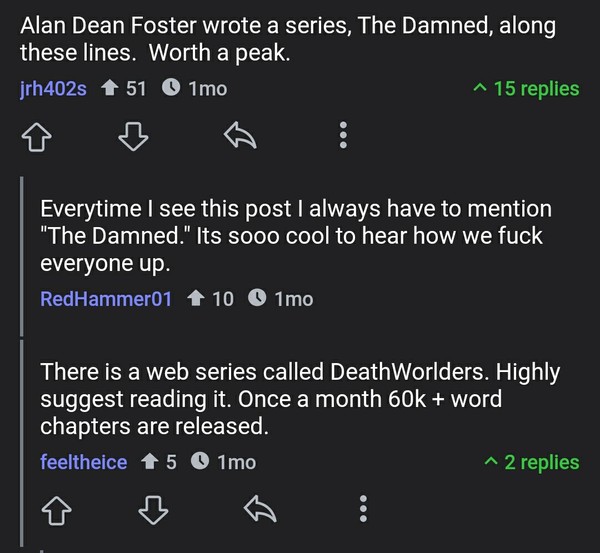The width and height of the screenshot is (600, 553).
Task: Open more options for jrh402s comment
Action: [344, 135]
